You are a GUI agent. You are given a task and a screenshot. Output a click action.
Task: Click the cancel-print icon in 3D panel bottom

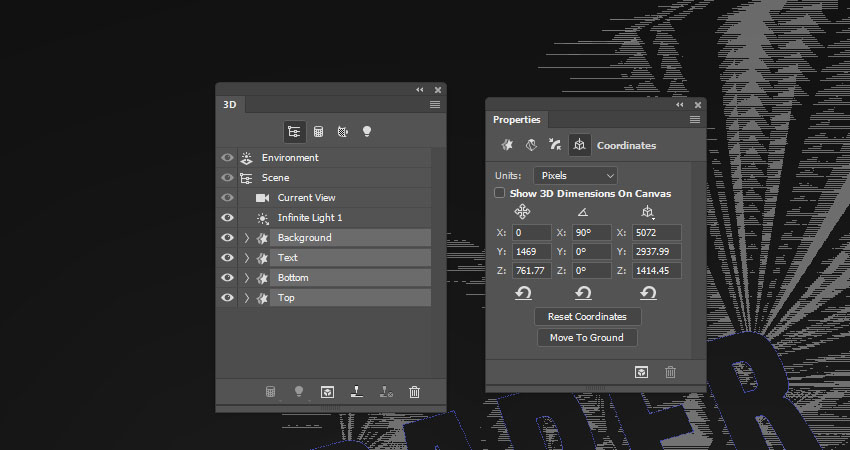(386, 391)
